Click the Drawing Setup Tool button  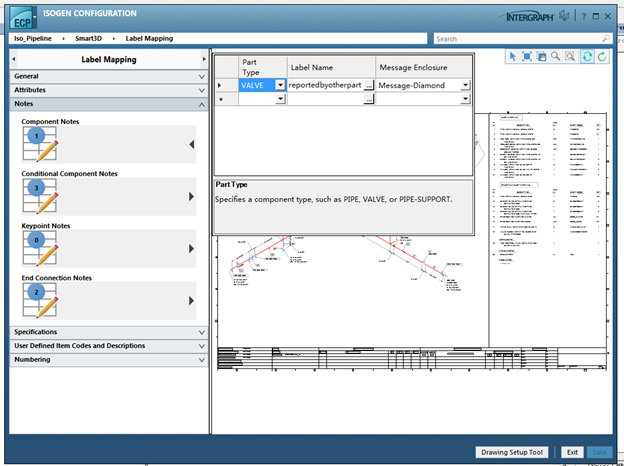click(512, 452)
